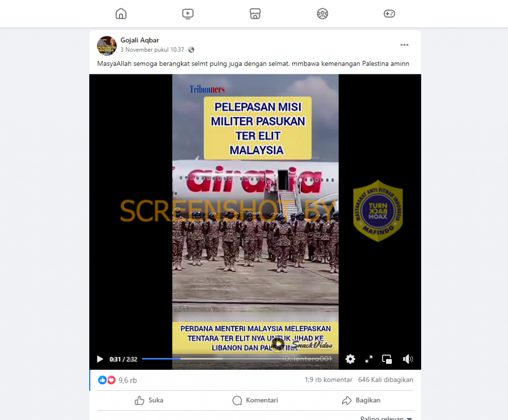Share the post using Bagikan
508x420 pixels.
coord(361,401)
